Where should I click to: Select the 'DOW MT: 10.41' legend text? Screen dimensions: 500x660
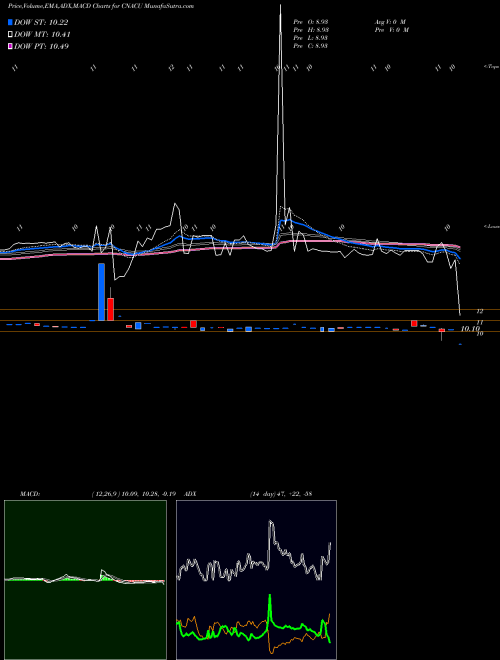[42, 35]
